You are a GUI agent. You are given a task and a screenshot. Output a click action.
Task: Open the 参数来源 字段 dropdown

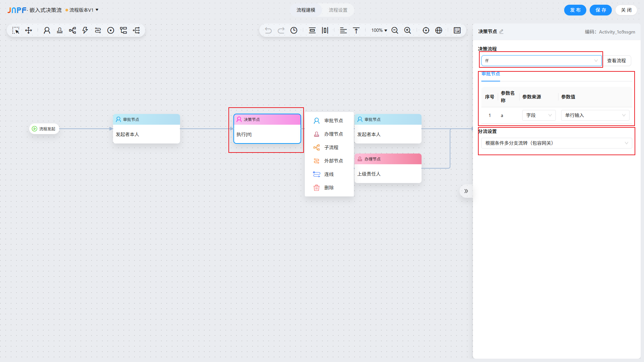tap(539, 115)
